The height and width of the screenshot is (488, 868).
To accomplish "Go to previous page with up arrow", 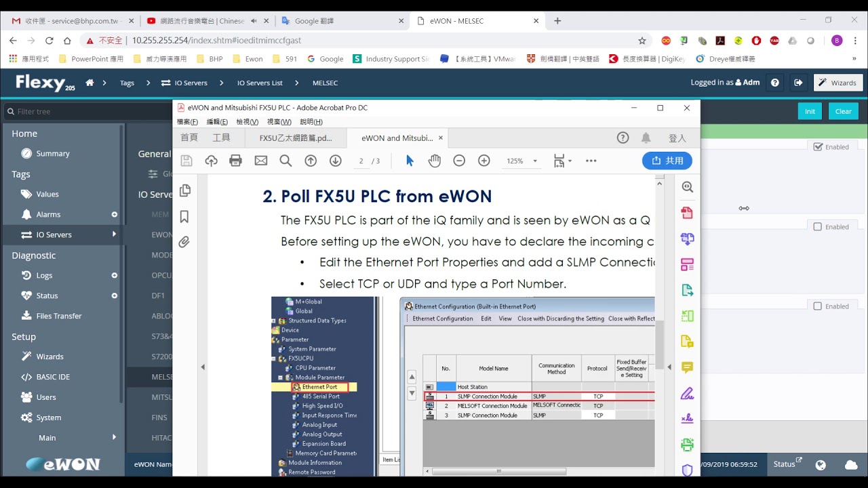I will point(311,161).
